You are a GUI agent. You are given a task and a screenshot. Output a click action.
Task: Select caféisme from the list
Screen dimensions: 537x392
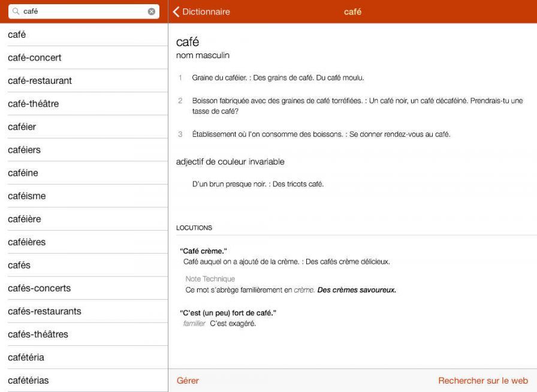(27, 196)
